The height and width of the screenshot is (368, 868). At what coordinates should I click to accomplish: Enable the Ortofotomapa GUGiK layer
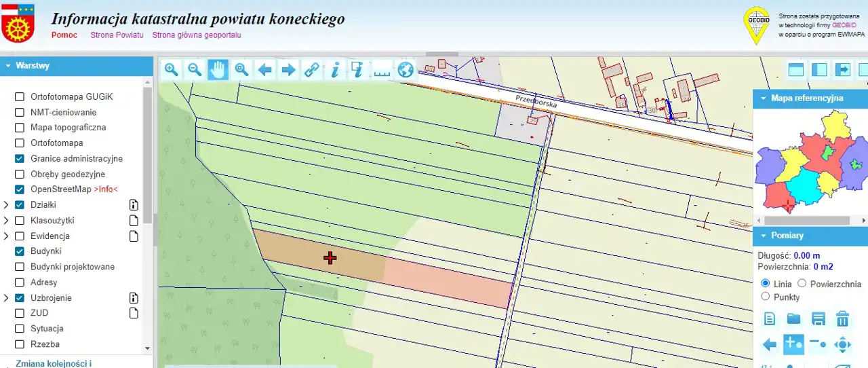(x=20, y=96)
